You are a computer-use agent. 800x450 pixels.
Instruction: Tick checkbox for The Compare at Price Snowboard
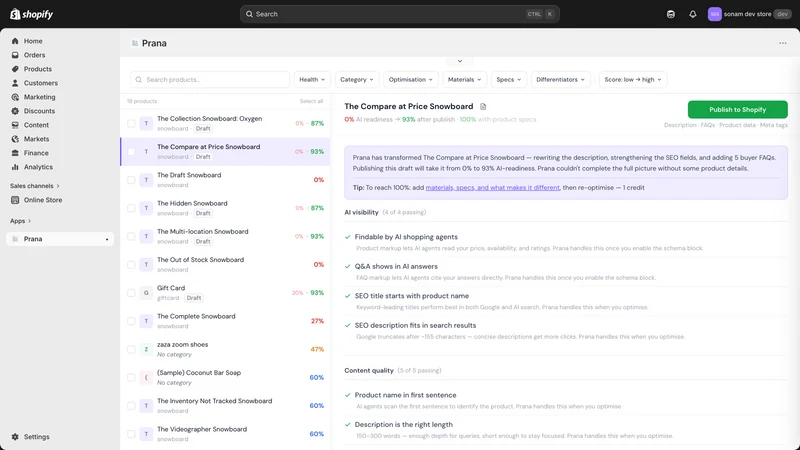(x=131, y=152)
